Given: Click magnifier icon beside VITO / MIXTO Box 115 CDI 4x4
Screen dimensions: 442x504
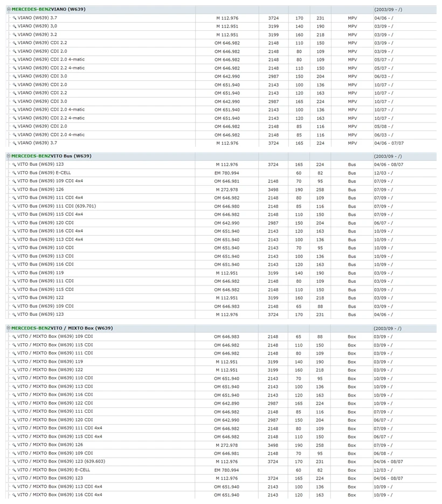Looking at the screenshot, I should pyautogui.click(x=14, y=437).
